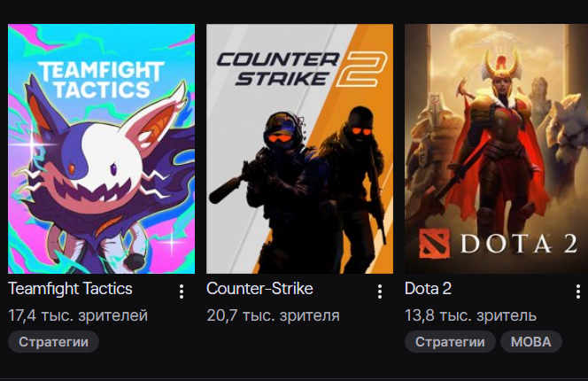
Task: Open the options menu for Teamfight Tactics
Action: click(x=182, y=292)
